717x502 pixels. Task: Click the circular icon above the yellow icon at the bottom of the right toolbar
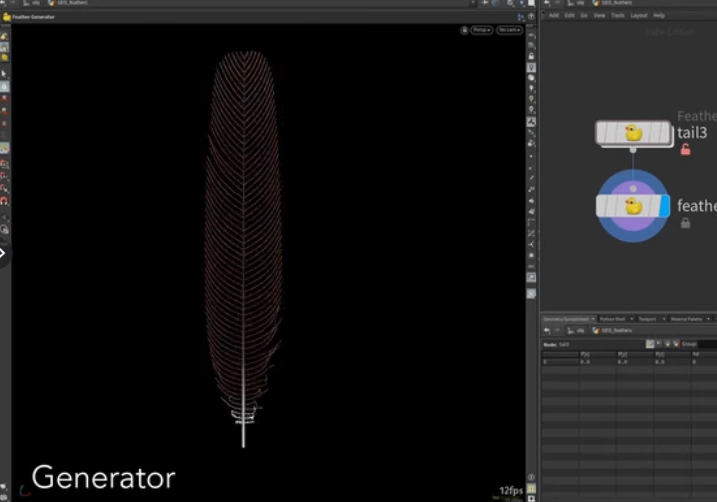tap(531, 477)
